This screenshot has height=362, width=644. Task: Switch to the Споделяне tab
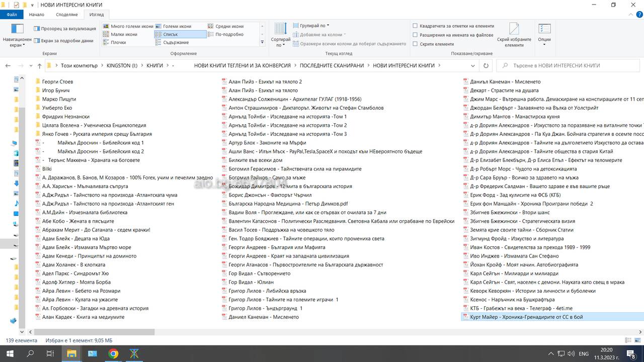click(x=67, y=15)
